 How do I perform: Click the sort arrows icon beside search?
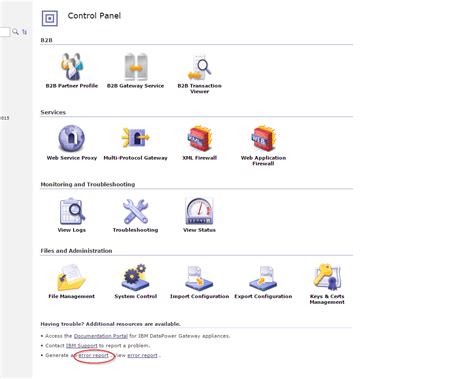coord(24,32)
